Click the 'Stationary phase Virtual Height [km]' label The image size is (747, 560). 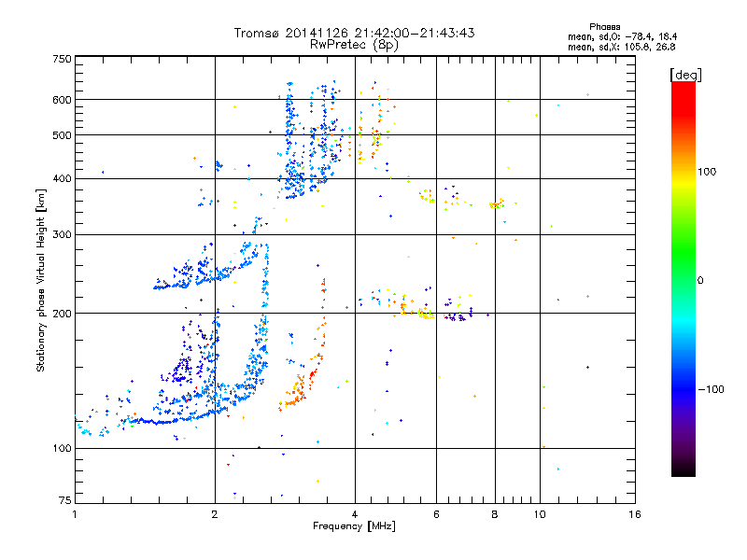click(x=41, y=280)
